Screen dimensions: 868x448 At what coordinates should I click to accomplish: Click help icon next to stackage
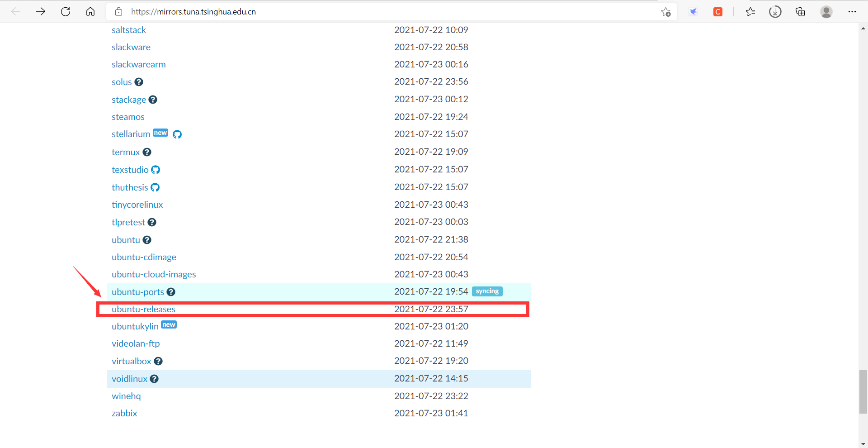tap(153, 100)
